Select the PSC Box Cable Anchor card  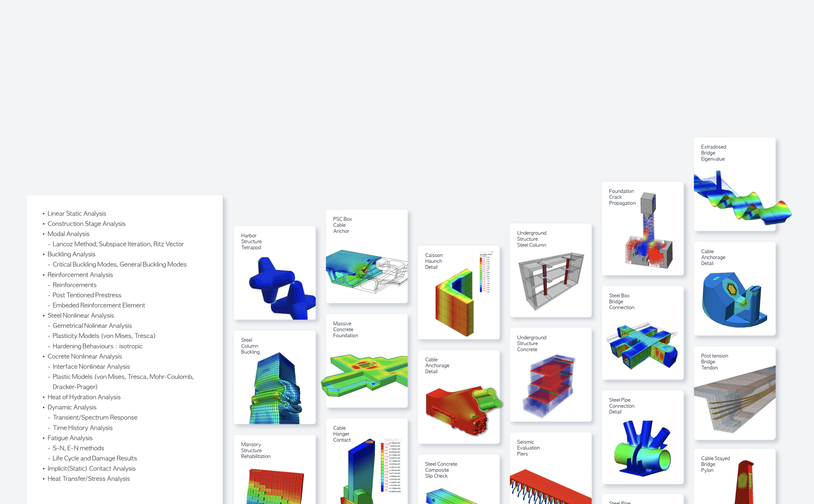tap(366, 257)
